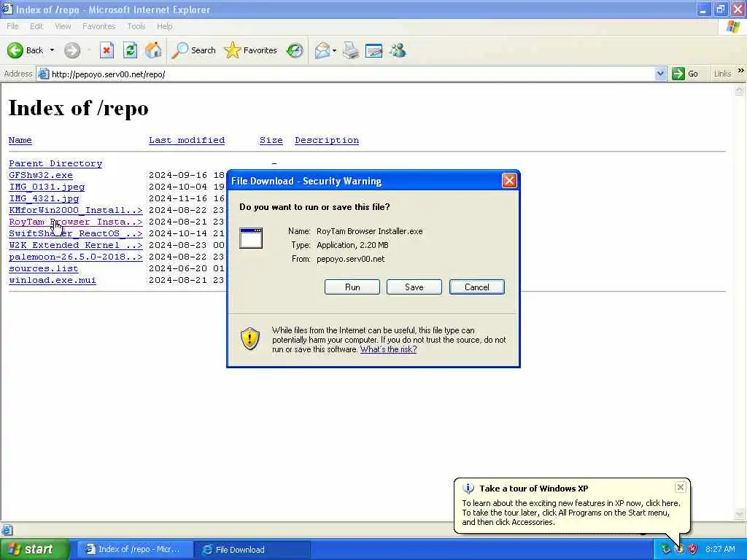Close the Windows XP tour balloon
The image size is (747, 560).
coord(681,486)
